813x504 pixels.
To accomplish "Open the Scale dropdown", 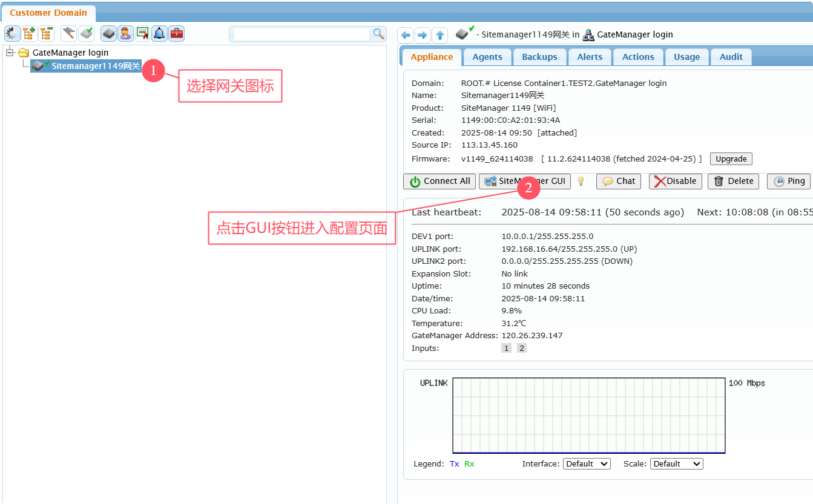I will coord(676,463).
